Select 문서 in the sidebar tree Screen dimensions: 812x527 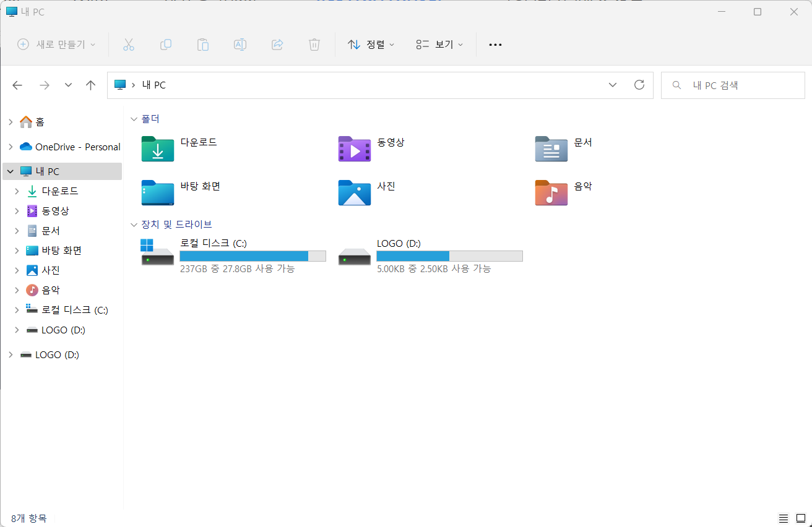click(x=51, y=231)
